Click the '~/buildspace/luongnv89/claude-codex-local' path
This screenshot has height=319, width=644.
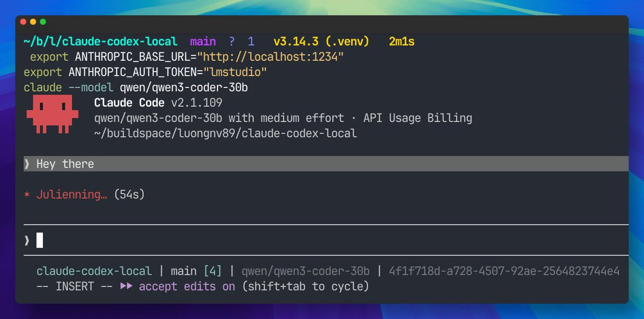(x=225, y=133)
